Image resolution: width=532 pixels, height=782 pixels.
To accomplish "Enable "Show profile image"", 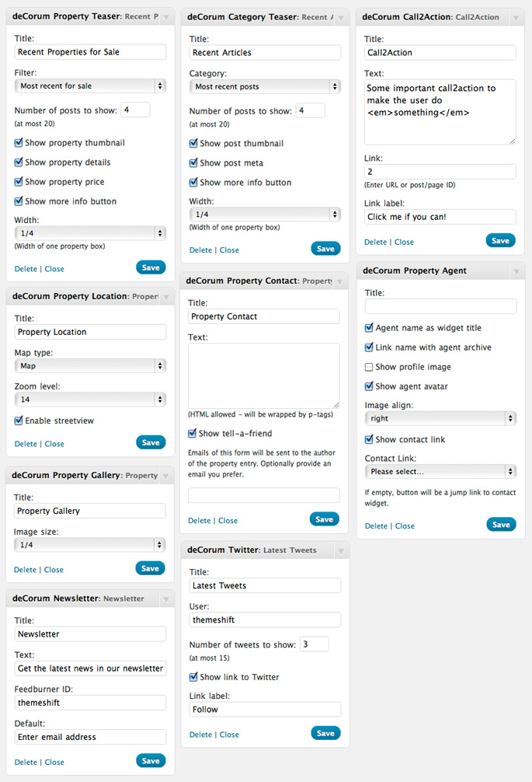I will pos(368,367).
